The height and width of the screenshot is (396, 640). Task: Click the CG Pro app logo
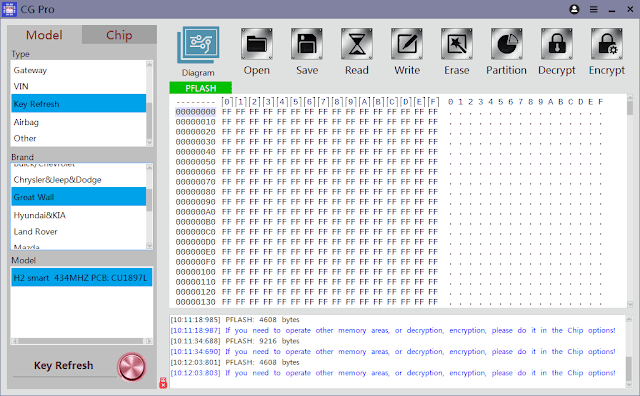pyautogui.click(x=9, y=9)
